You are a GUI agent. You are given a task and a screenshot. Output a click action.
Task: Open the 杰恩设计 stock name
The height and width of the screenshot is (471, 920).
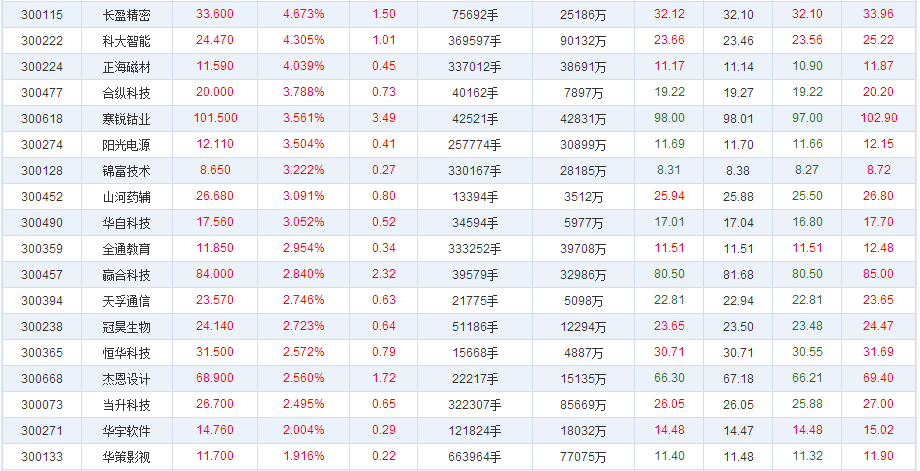pyautogui.click(x=126, y=378)
